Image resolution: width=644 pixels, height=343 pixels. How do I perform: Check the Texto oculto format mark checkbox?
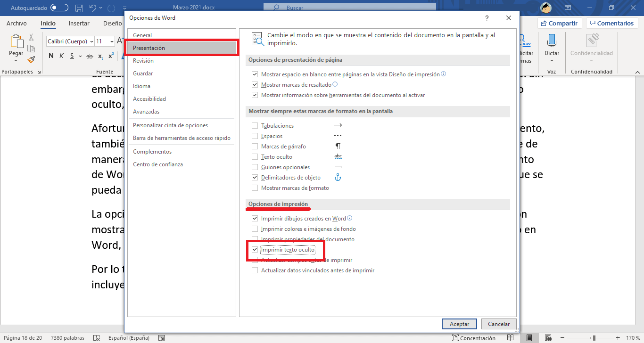[255, 157]
